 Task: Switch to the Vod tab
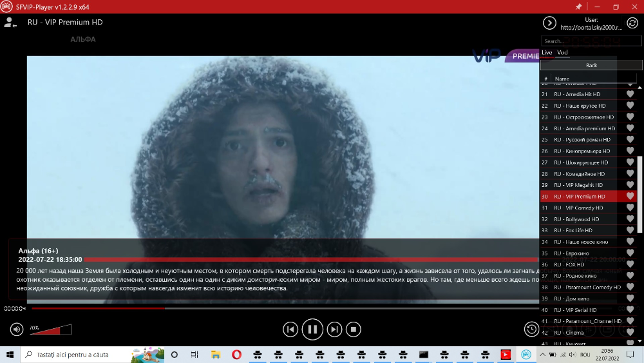click(x=562, y=52)
